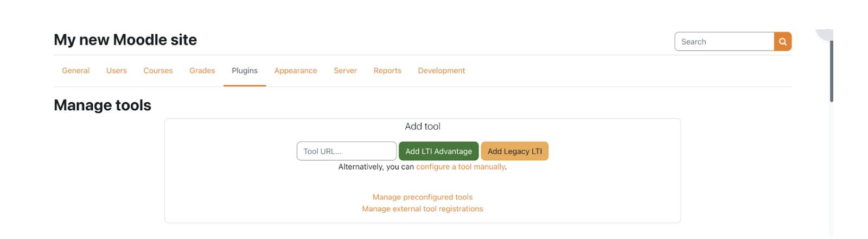Focus the Search input field
The width and height of the screenshot is (868, 239).
point(724,42)
